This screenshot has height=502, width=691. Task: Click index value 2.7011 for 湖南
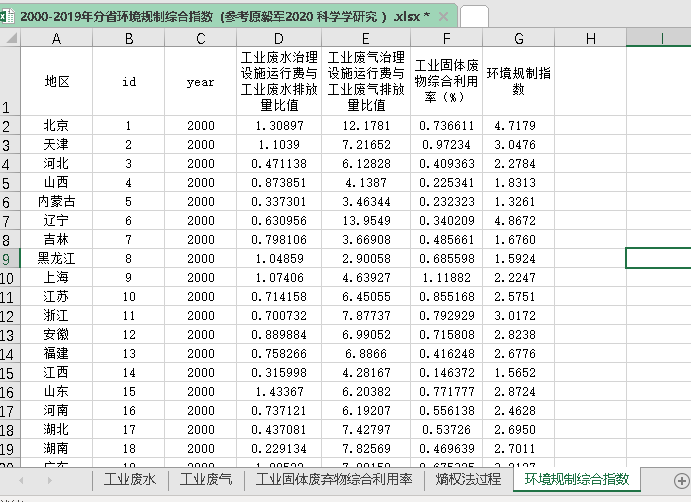pos(518,448)
